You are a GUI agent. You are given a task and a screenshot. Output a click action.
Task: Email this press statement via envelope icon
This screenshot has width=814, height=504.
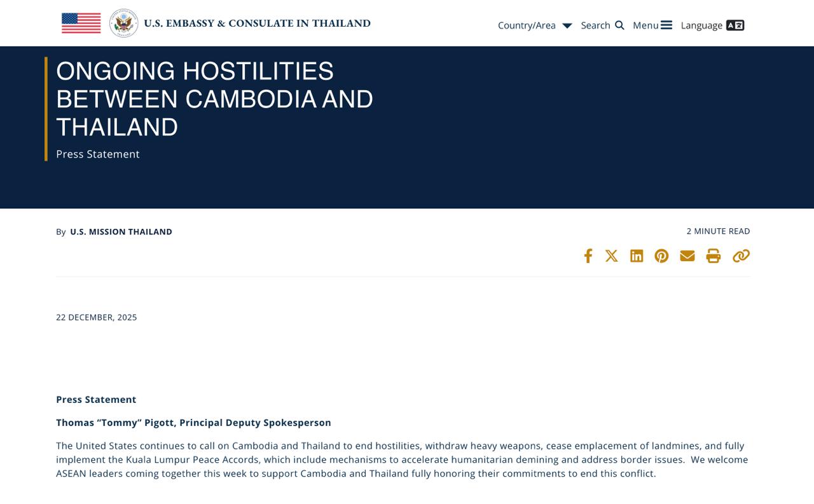point(687,256)
